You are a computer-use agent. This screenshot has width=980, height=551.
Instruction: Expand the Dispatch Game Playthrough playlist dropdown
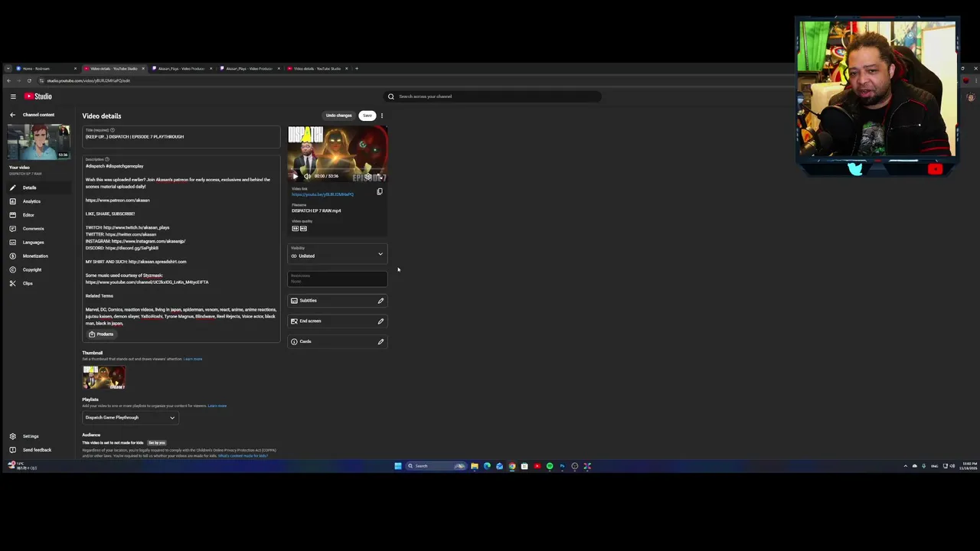(130, 418)
